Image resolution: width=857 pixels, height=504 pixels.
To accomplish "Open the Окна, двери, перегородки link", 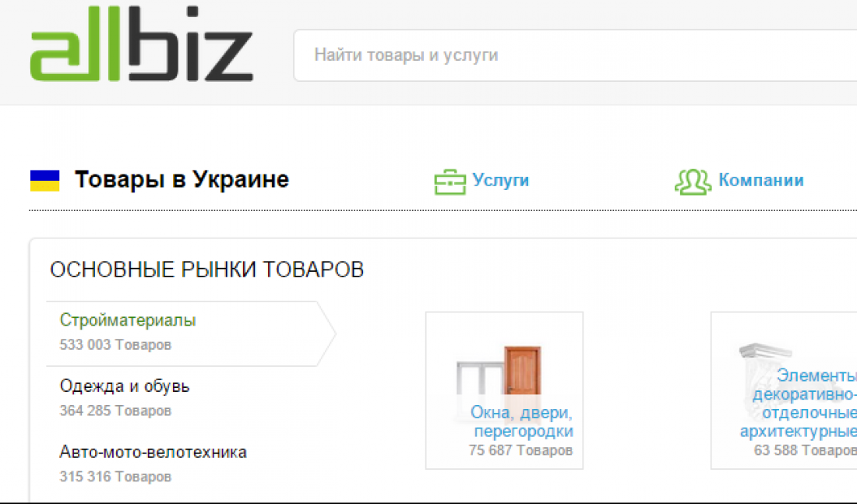I will (522, 421).
